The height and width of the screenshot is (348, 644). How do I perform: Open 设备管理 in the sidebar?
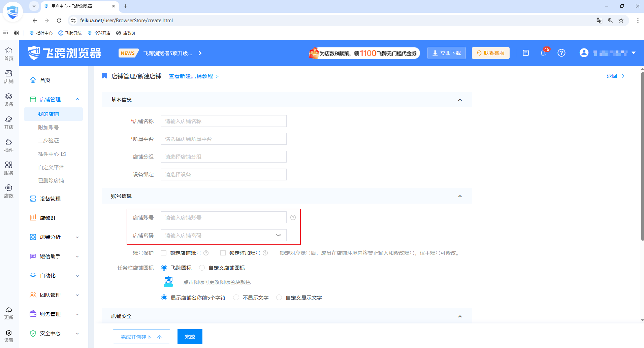tap(50, 199)
